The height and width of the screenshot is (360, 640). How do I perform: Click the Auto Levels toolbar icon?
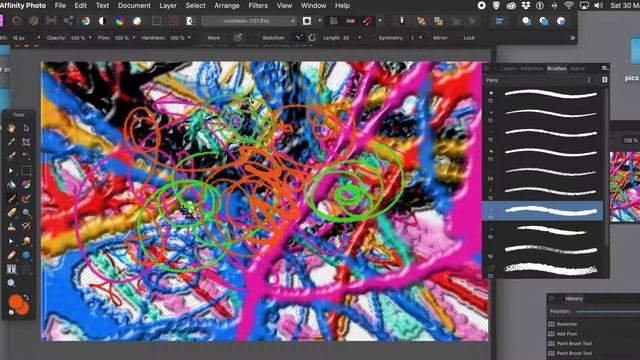[x=86, y=21]
